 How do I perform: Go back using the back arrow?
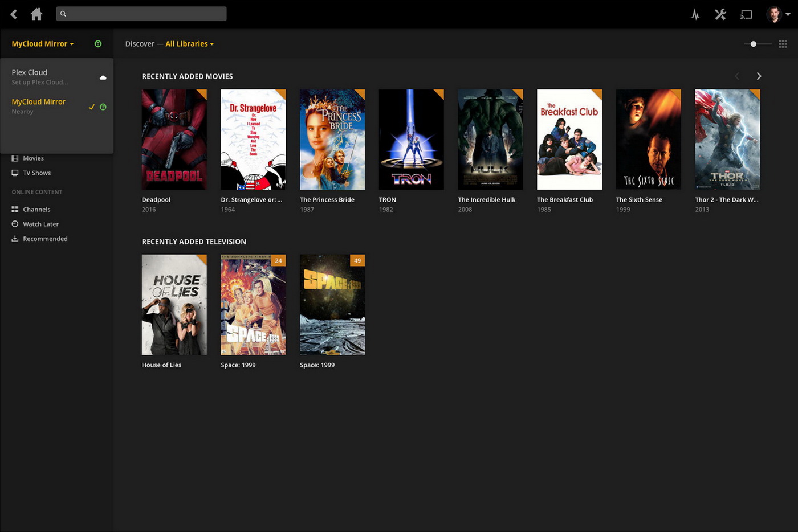[14, 14]
